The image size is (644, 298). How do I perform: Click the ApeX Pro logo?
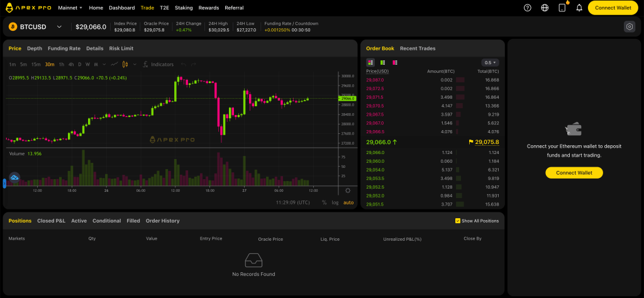28,8
